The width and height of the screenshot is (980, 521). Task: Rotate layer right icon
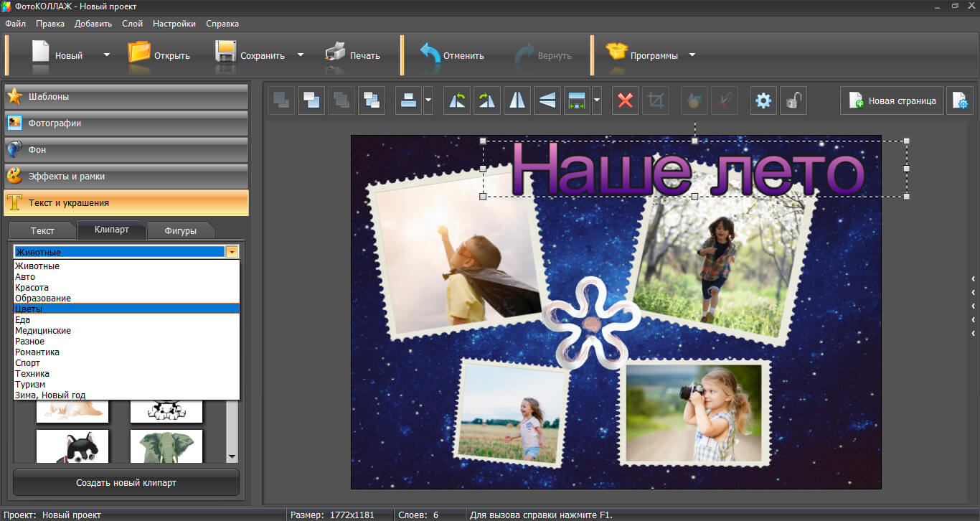point(487,100)
